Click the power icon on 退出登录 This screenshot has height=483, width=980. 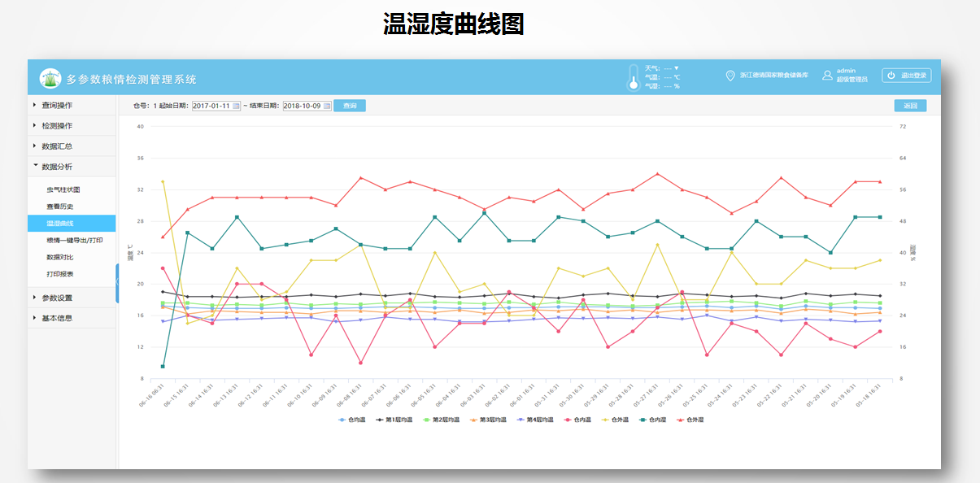click(891, 76)
